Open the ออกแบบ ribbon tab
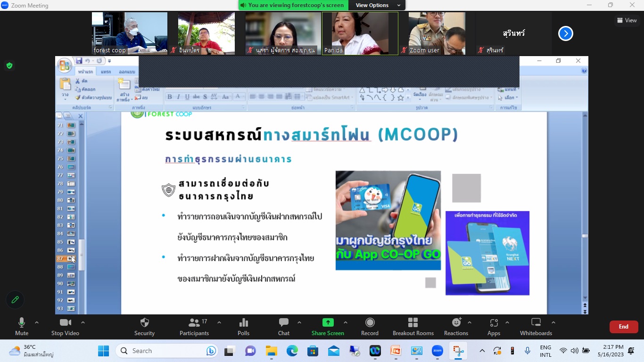This screenshot has height=362, width=644. point(127,72)
